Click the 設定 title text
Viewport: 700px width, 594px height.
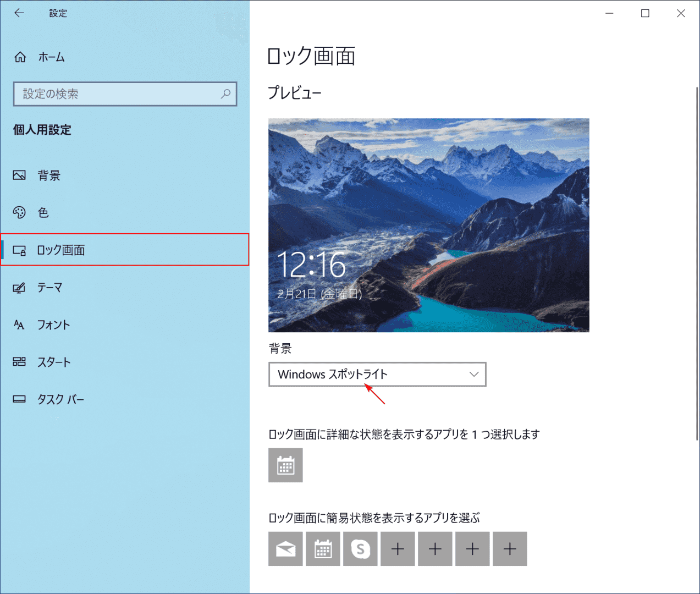pos(58,13)
